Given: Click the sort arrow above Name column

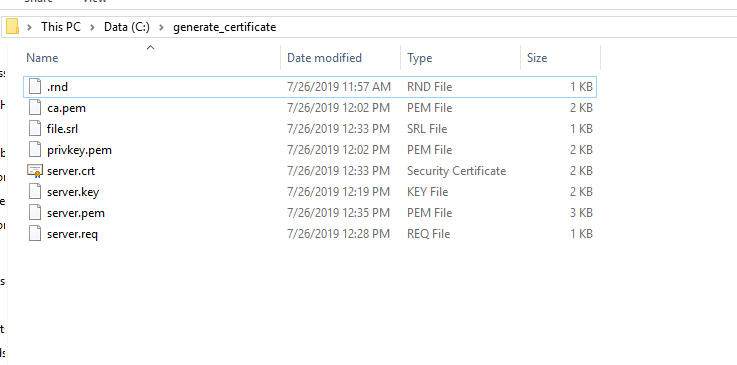Looking at the screenshot, I should (150, 47).
